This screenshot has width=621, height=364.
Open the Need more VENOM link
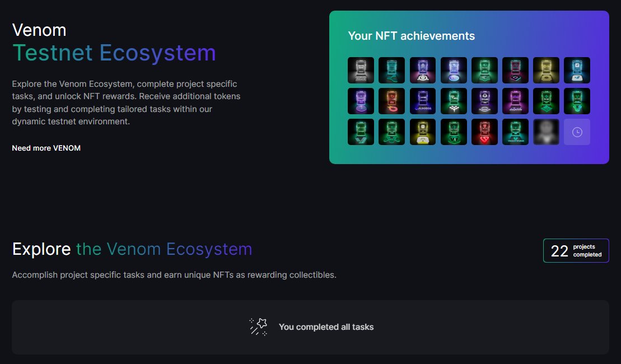point(46,148)
